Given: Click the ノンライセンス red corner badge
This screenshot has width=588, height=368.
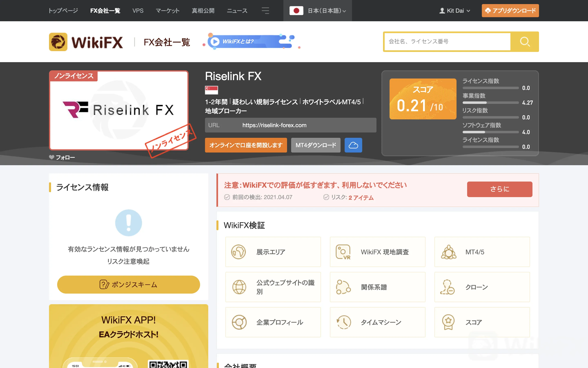Looking at the screenshot, I should [x=74, y=76].
